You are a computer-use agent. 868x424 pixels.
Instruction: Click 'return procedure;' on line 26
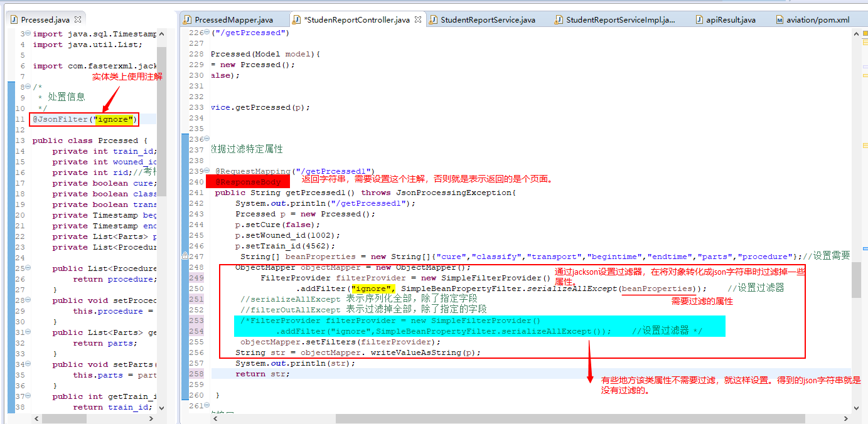(114, 279)
